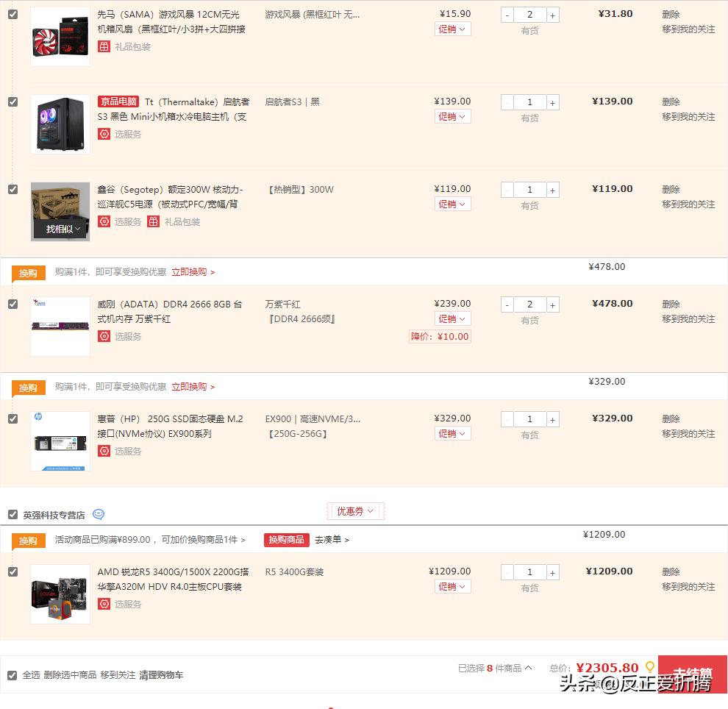Increase ADATA DDR4 memory quantity with plus
728x709 pixels.
[552, 305]
